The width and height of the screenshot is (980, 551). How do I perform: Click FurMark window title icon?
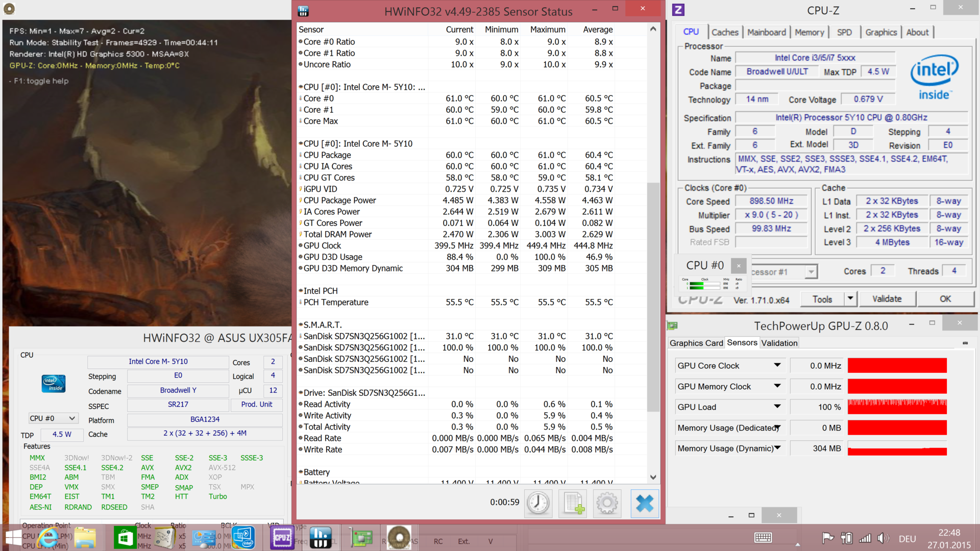pyautogui.click(x=9, y=9)
